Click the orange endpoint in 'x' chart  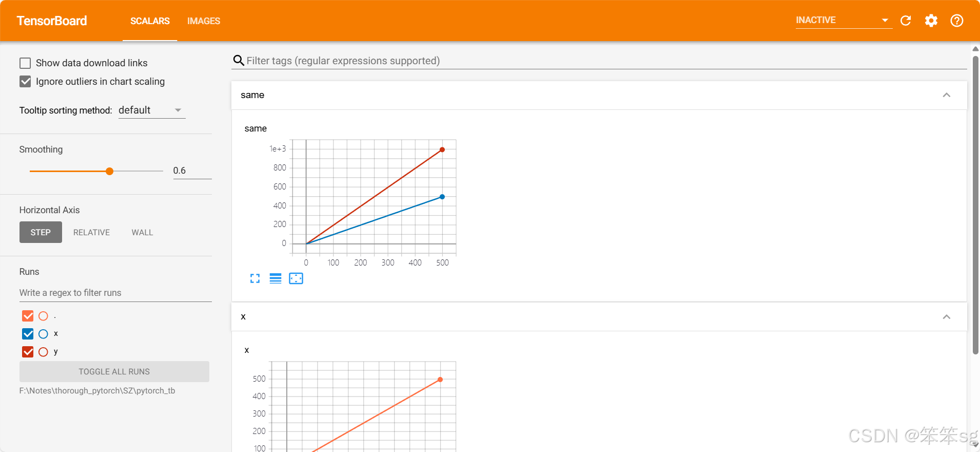[x=440, y=380]
